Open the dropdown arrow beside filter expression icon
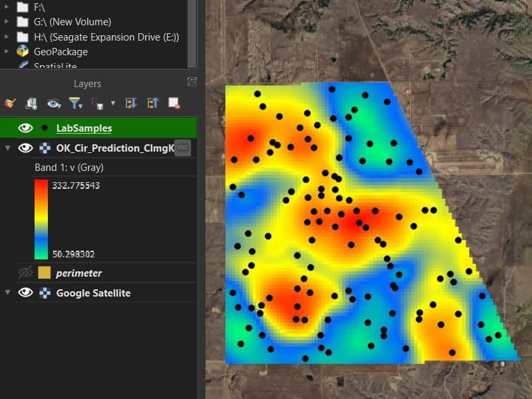The width and height of the screenshot is (532, 399). click(113, 103)
